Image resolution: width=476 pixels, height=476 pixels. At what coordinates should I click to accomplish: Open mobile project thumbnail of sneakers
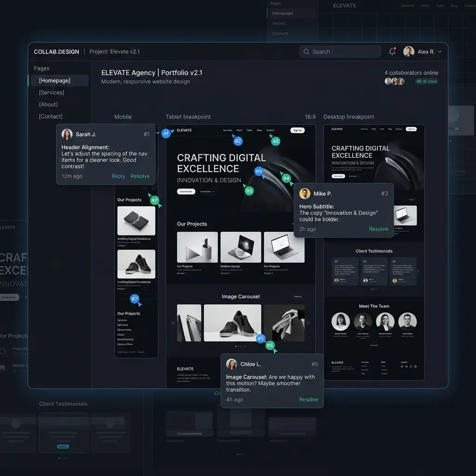click(136, 264)
